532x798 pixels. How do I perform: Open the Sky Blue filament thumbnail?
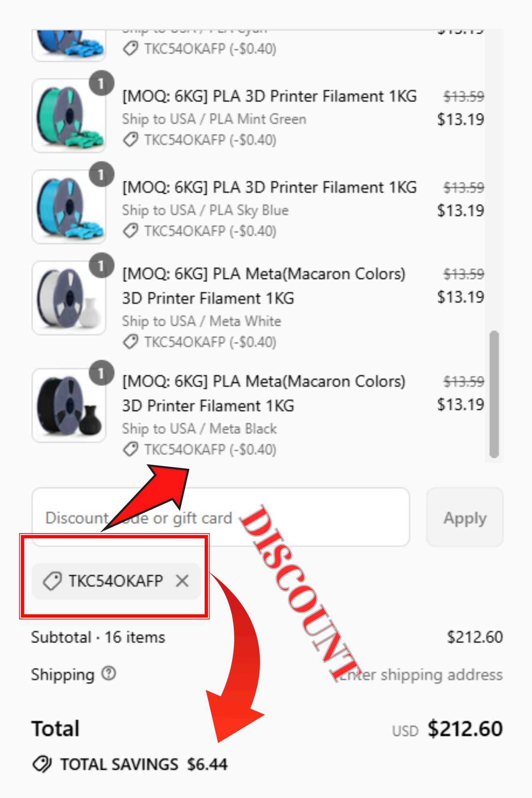click(x=69, y=207)
